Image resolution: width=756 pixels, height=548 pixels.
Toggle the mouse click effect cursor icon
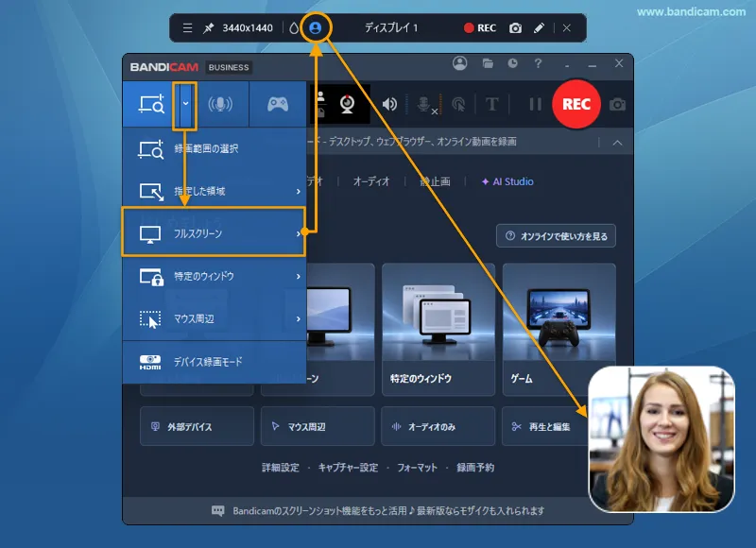(459, 104)
